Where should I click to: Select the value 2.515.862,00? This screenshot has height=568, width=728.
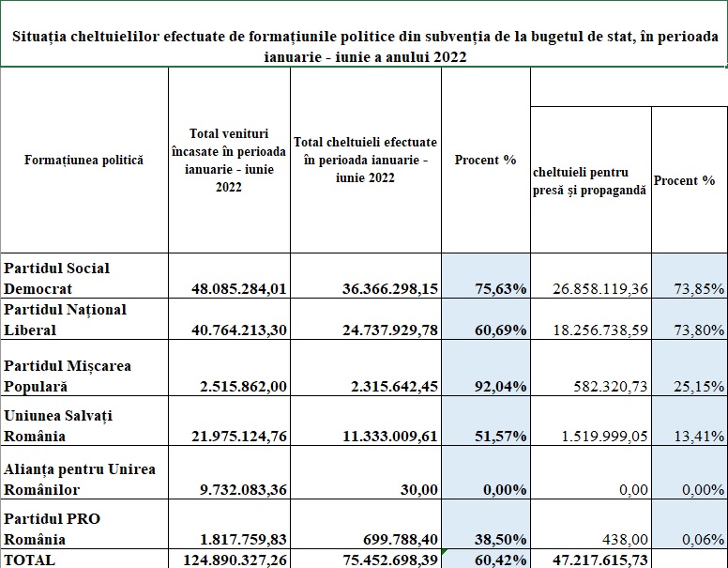point(229,368)
